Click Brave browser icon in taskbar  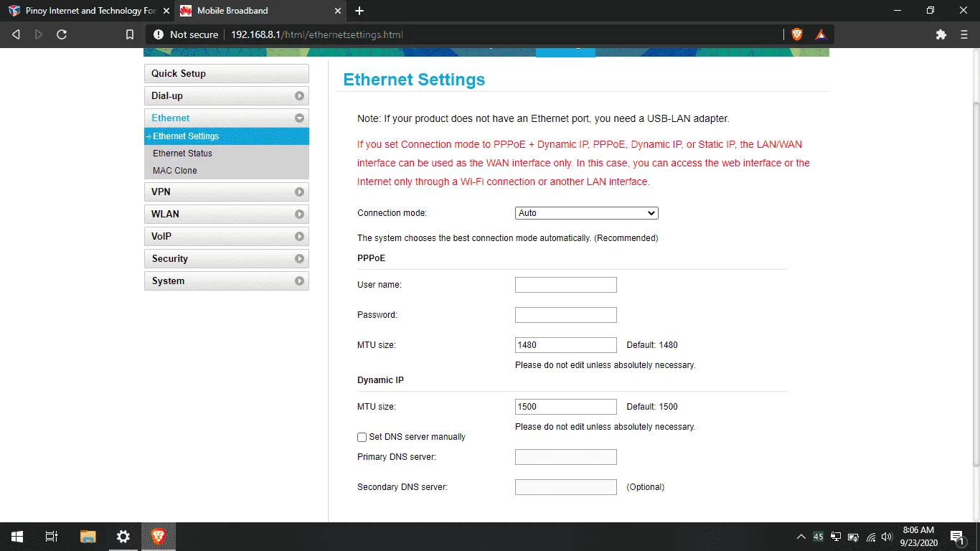tap(158, 537)
